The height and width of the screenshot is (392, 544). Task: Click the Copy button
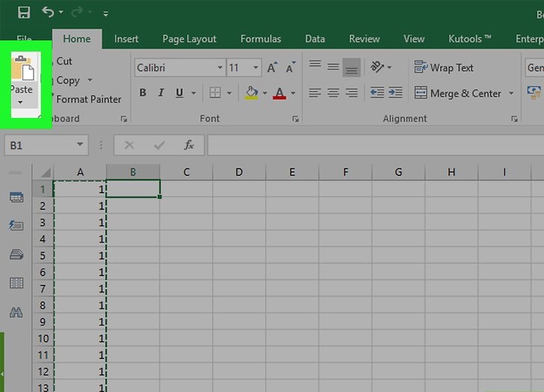tap(68, 81)
